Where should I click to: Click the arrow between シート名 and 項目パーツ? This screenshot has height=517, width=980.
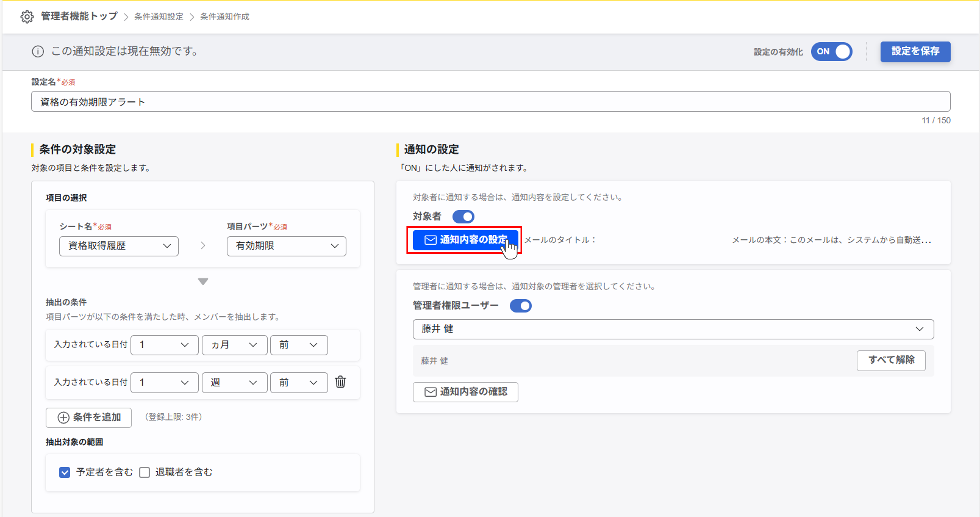tap(203, 245)
